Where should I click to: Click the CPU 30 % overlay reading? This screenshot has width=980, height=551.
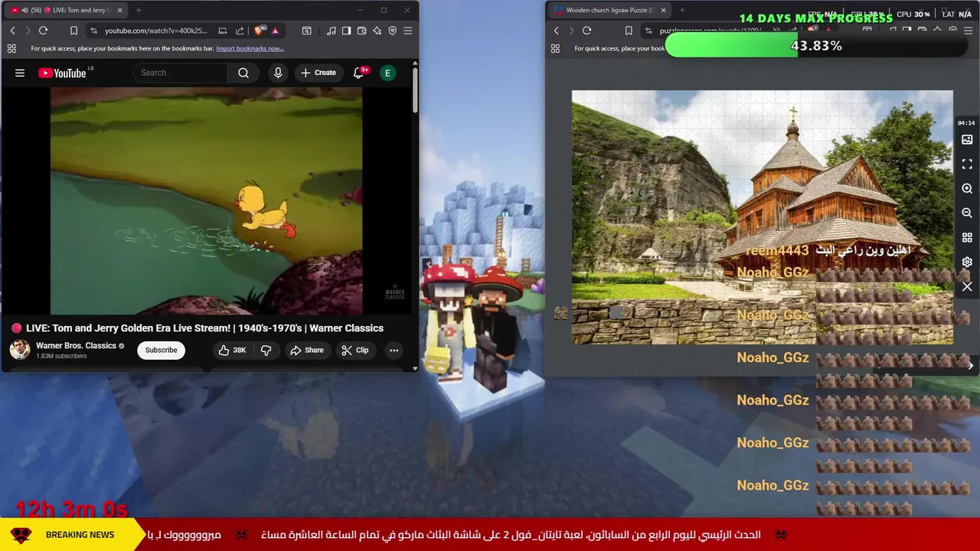click(913, 14)
